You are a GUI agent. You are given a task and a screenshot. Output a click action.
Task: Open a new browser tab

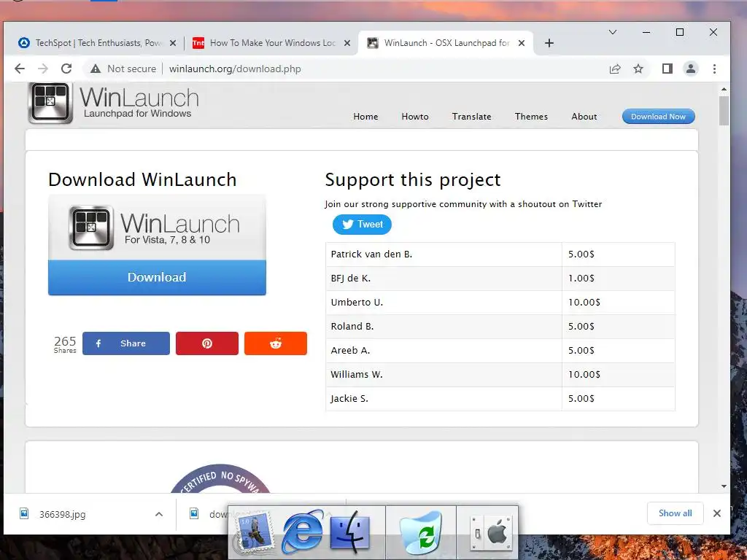pyautogui.click(x=549, y=43)
